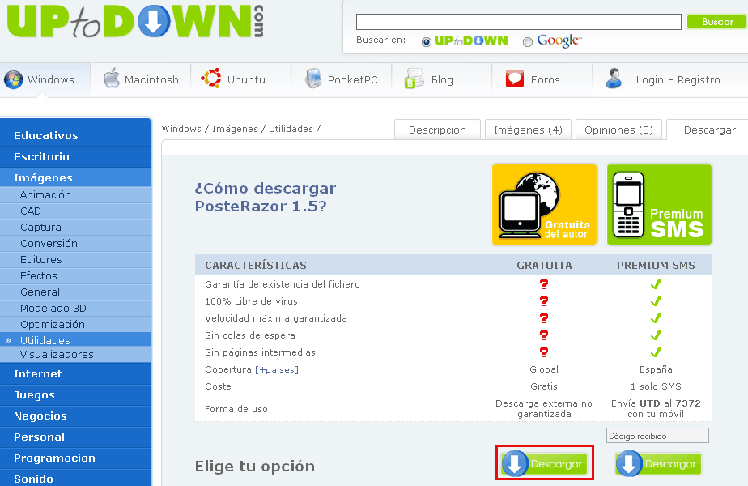Click the green checkmark for Sin páginas intermedias
This screenshot has width=748, height=486.
(x=656, y=352)
